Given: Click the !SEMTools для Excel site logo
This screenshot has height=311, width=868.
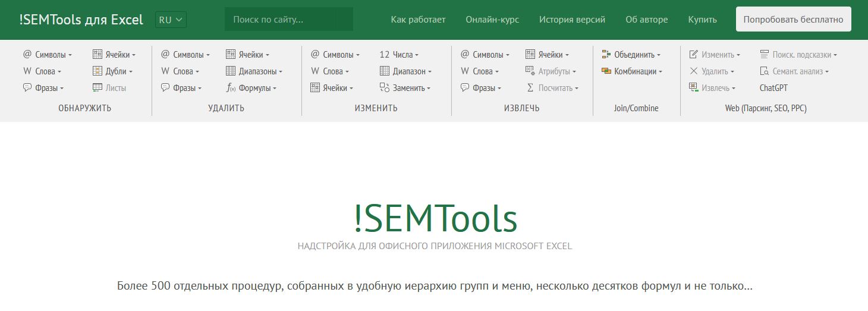Looking at the screenshot, I should point(81,20).
